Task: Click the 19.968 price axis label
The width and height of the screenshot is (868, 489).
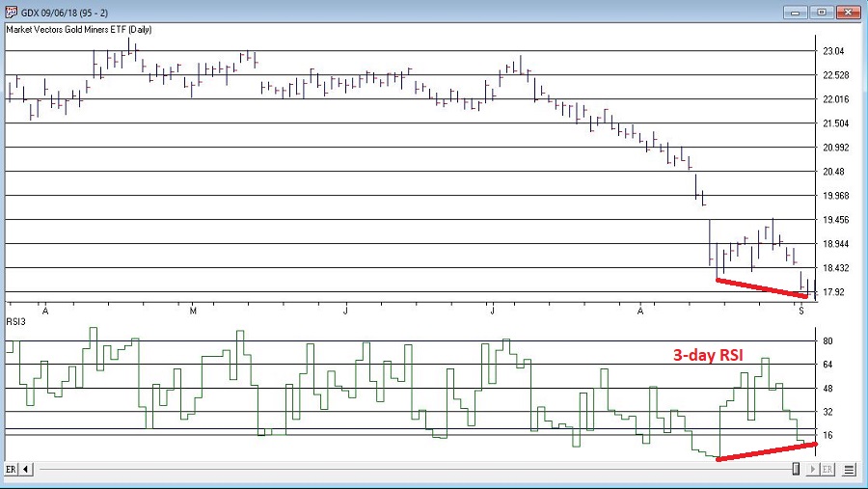Action: tap(835, 196)
